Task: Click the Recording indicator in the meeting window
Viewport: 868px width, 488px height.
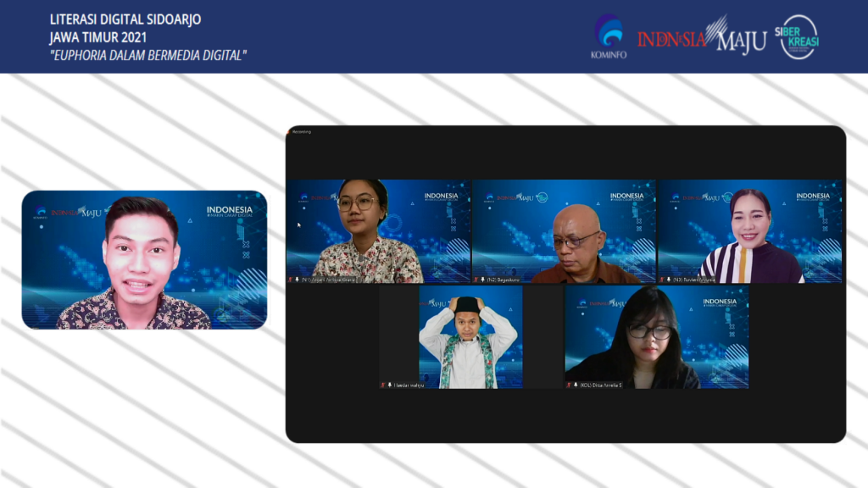Action: pyautogui.click(x=302, y=131)
